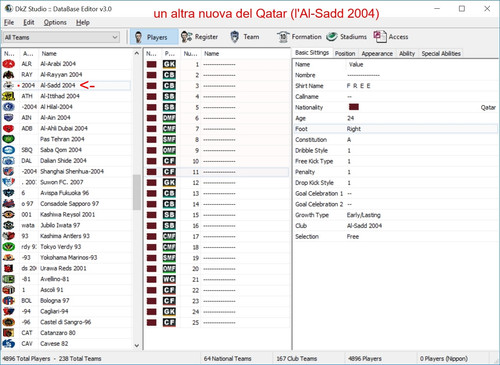Image resolution: width=500 pixels, height=365 pixels.
Task: Click the team list scroll up arrow
Action: click(x=137, y=53)
